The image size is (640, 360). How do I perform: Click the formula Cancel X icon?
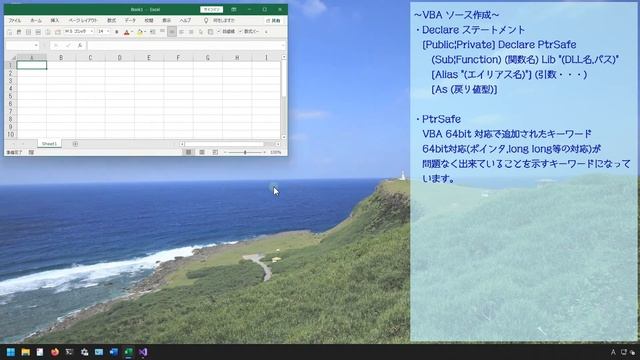click(x=56, y=45)
